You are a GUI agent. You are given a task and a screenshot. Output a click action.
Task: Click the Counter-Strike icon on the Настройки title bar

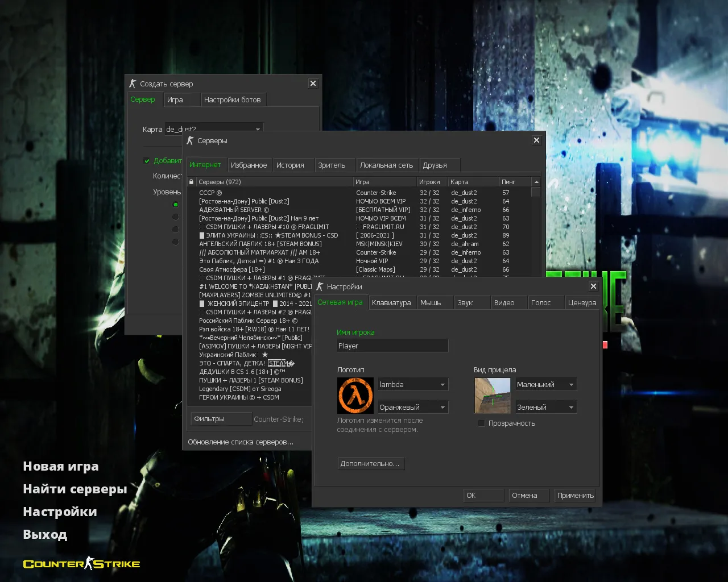click(320, 286)
